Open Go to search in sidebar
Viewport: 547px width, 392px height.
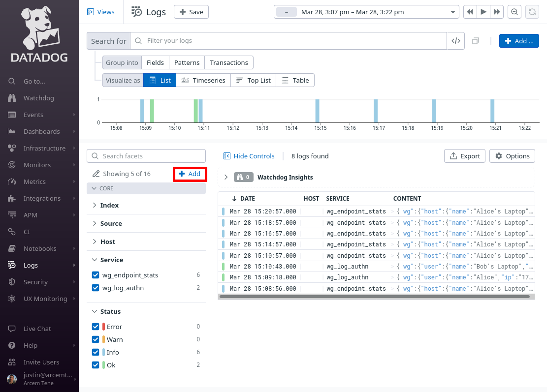[34, 81]
